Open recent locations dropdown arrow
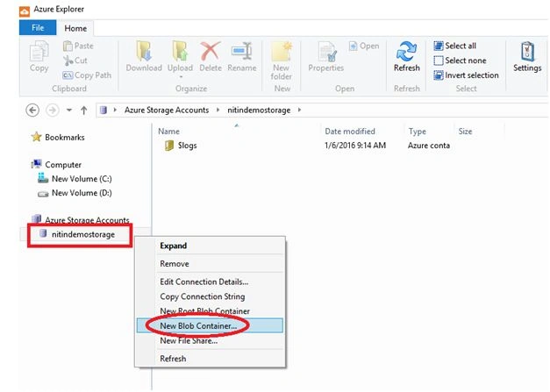This screenshot has width=550, height=392. [69, 110]
